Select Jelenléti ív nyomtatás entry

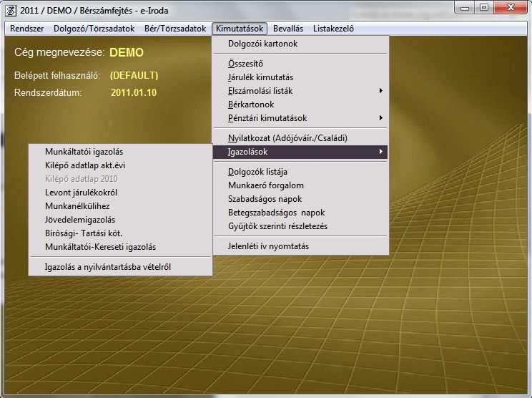268,246
